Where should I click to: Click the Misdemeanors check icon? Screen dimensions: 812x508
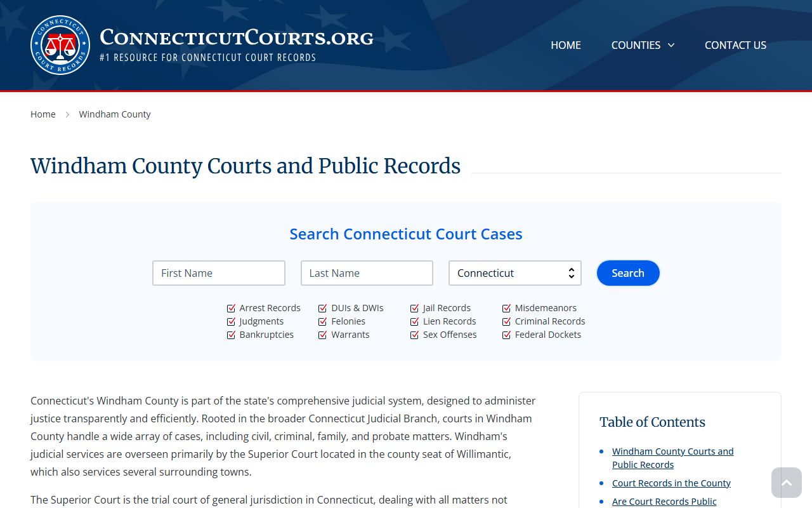click(506, 308)
